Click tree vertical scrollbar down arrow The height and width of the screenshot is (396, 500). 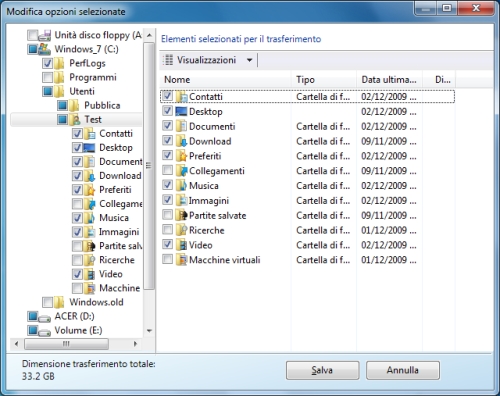pyautogui.click(x=149, y=331)
